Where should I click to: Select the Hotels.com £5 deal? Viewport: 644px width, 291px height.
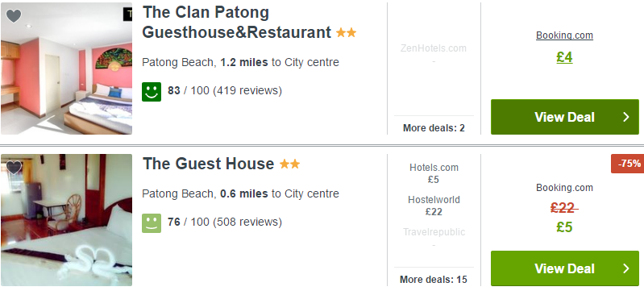(434, 173)
